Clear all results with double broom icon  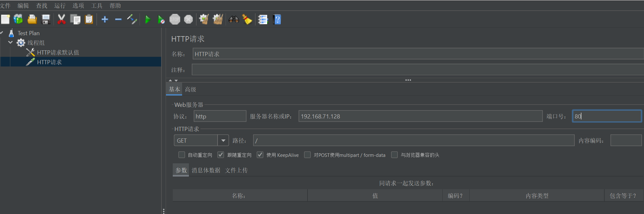[x=218, y=19]
